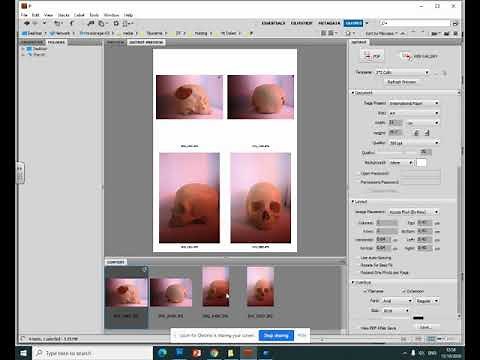Image resolution: width=480 pixels, height=360 pixels.
Task: Open the Stacks menu
Action: click(63, 15)
